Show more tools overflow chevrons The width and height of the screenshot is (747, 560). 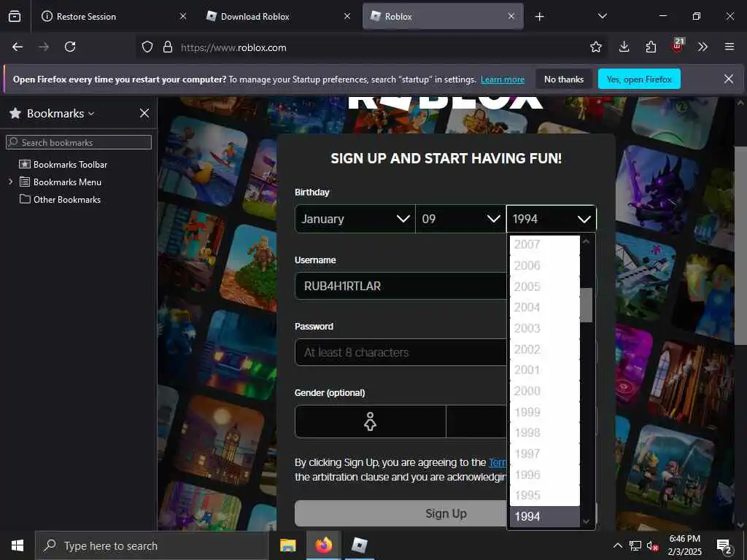tap(703, 47)
